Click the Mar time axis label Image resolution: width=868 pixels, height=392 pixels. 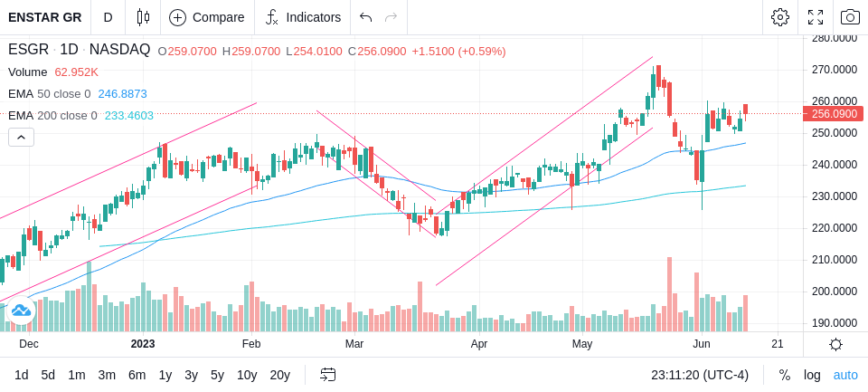354,344
